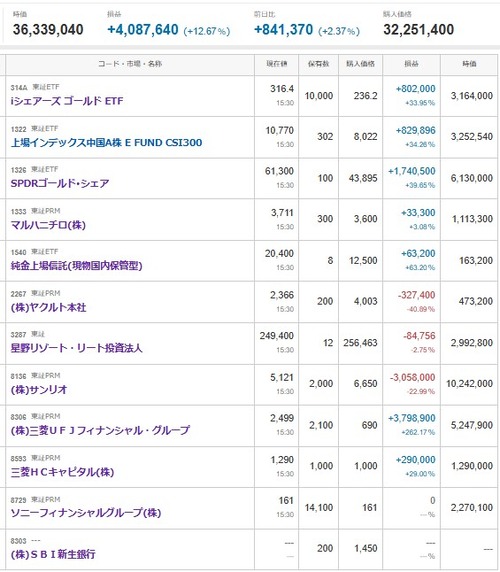The width and height of the screenshot is (500, 572).
Task: Select purchase price 43,895
Action: coord(363,178)
